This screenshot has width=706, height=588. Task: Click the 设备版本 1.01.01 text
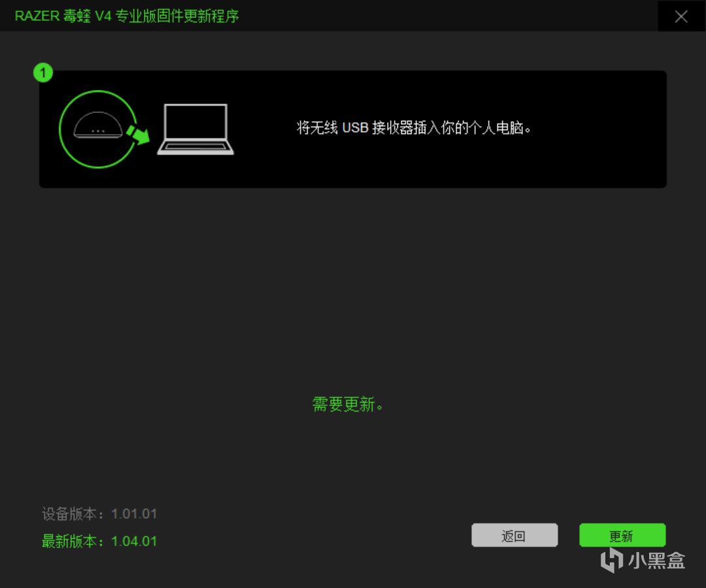(99, 514)
